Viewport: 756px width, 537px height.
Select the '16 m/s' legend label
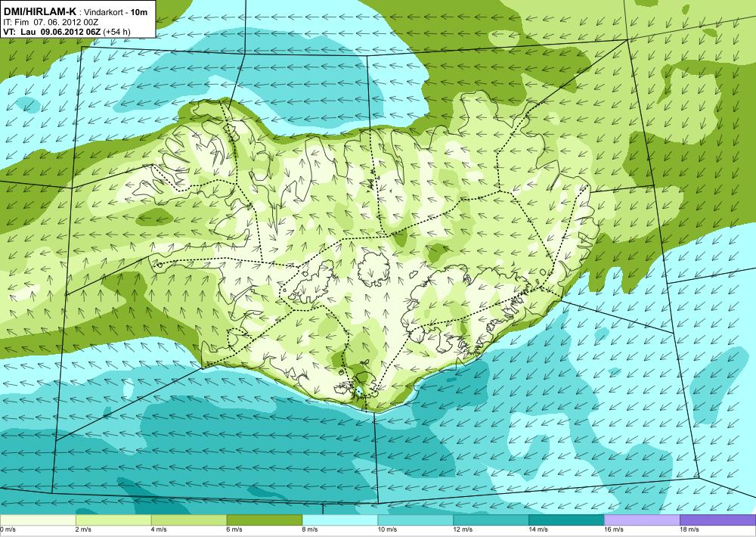point(614,529)
